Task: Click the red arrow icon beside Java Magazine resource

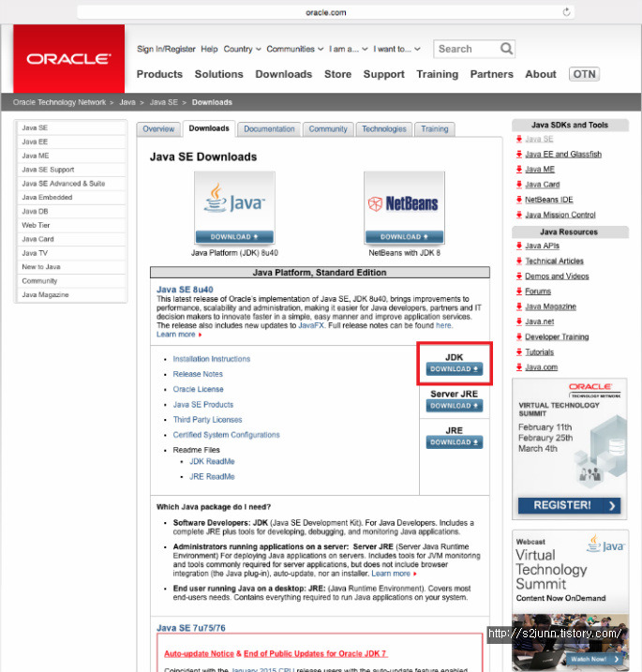Action: 519,306
